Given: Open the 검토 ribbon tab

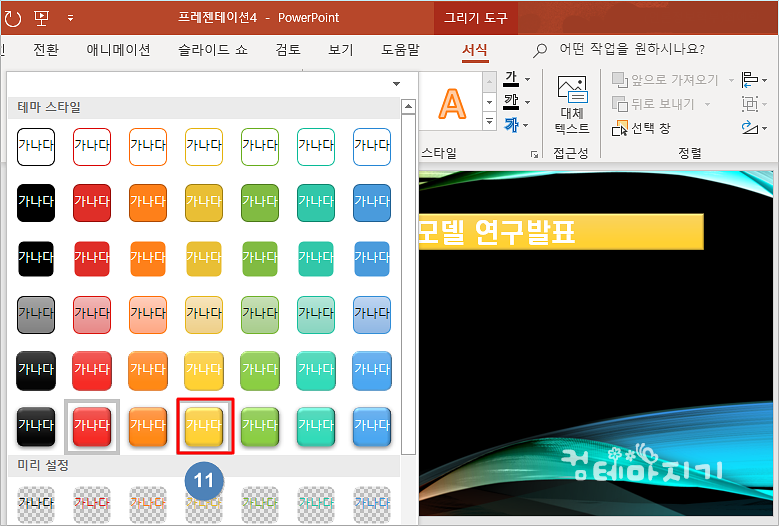Looking at the screenshot, I should tap(288, 50).
